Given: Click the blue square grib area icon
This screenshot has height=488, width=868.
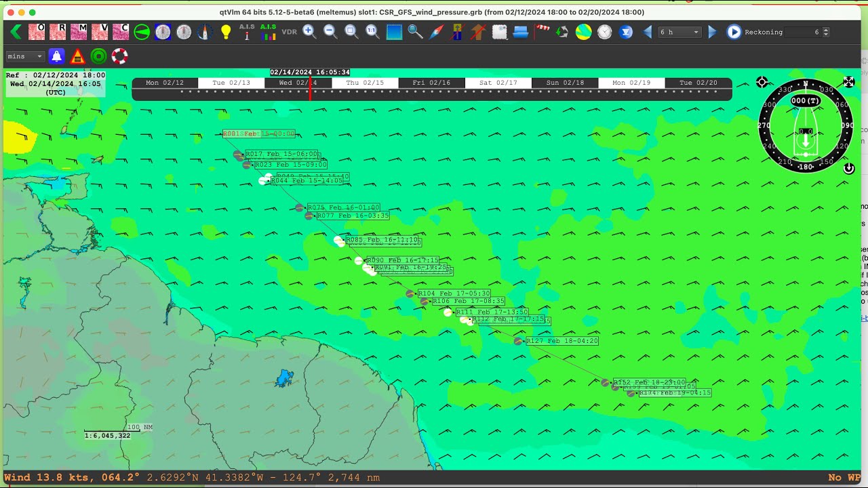Looking at the screenshot, I should [394, 32].
